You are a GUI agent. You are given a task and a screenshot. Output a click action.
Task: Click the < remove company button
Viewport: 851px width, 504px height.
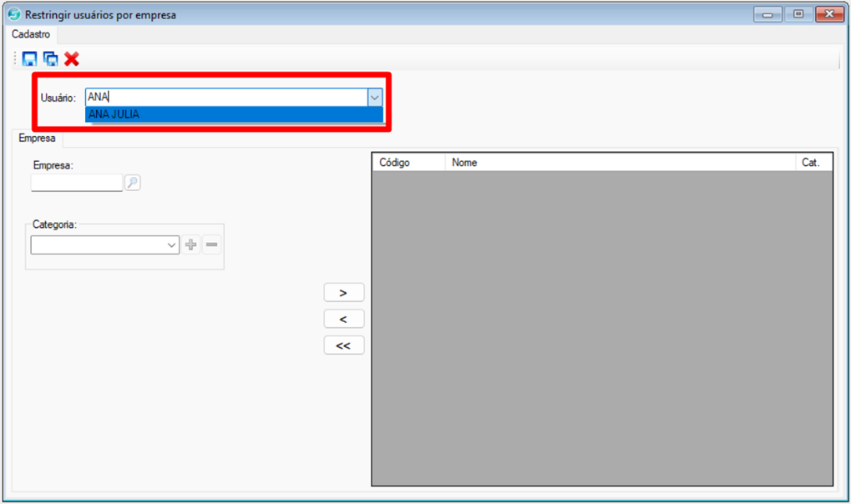click(x=343, y=319)
